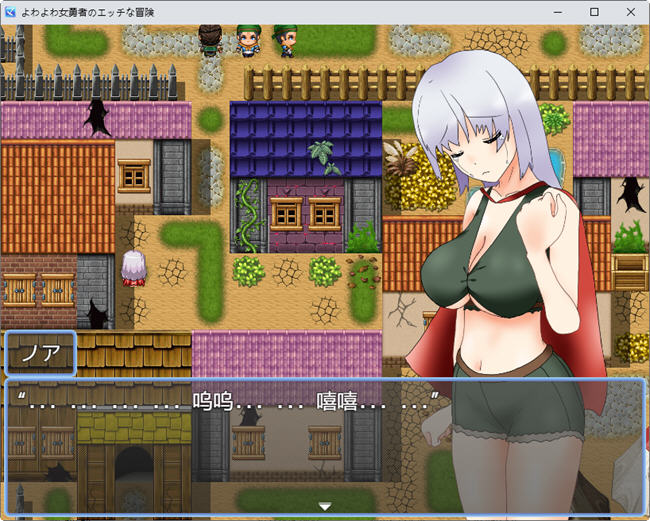The image size is (650, 521).
Task: Select the silver-haired player sprite on the map
Action: click(132, 269)
